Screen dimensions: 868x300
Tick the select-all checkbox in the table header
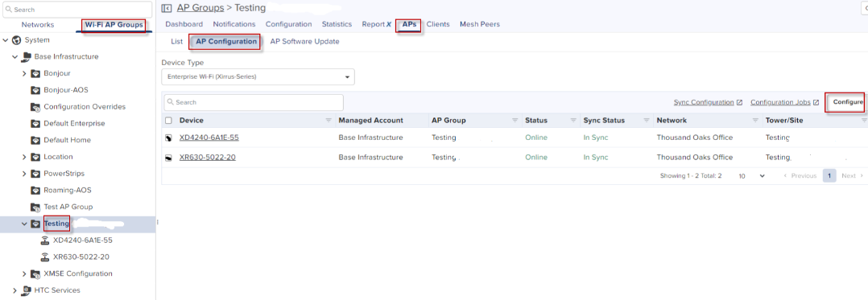(169, 121)
